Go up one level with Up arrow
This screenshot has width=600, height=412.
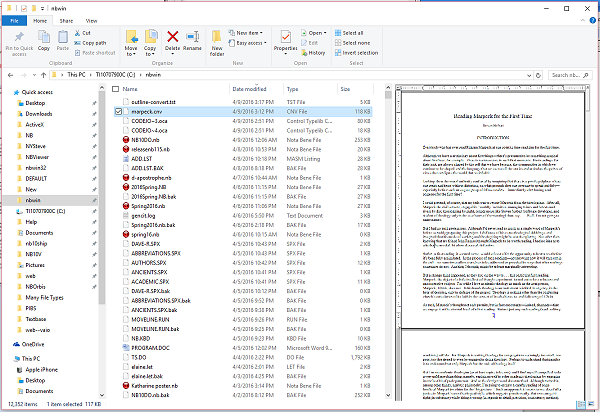(42, 74)
